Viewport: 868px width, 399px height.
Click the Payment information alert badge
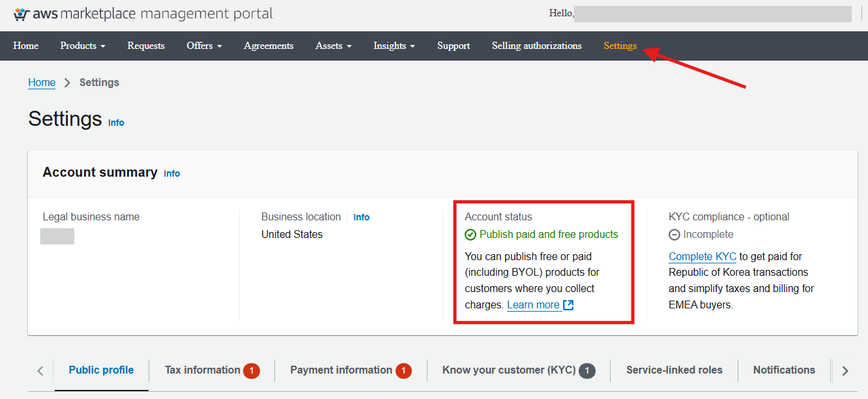(403, 370)
